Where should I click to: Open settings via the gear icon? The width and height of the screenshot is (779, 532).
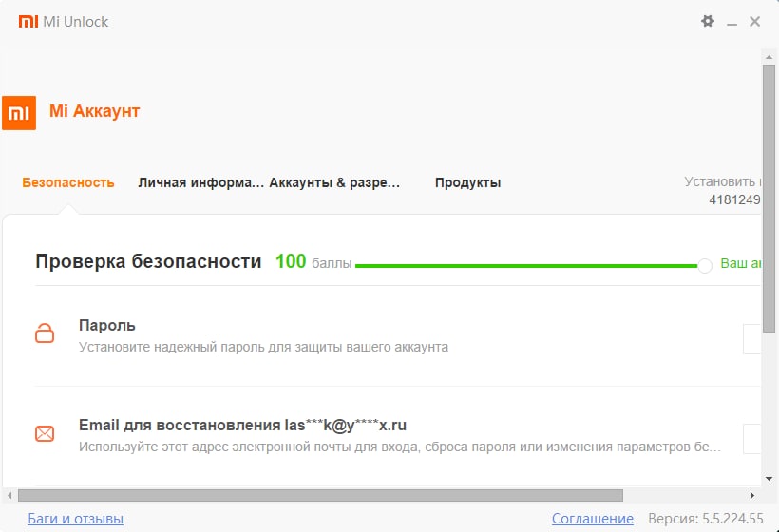[708, 21]
